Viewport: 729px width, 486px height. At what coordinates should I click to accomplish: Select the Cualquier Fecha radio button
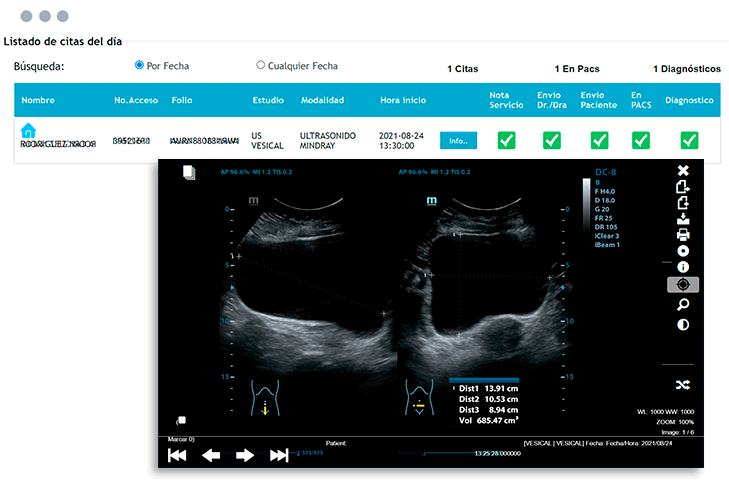click(x=261, y=65)
